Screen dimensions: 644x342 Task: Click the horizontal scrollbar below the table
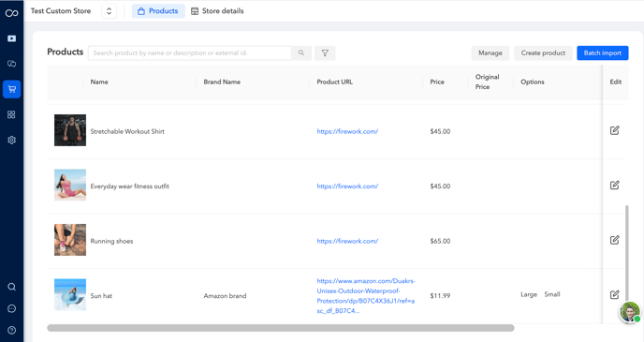click(281, 328)
